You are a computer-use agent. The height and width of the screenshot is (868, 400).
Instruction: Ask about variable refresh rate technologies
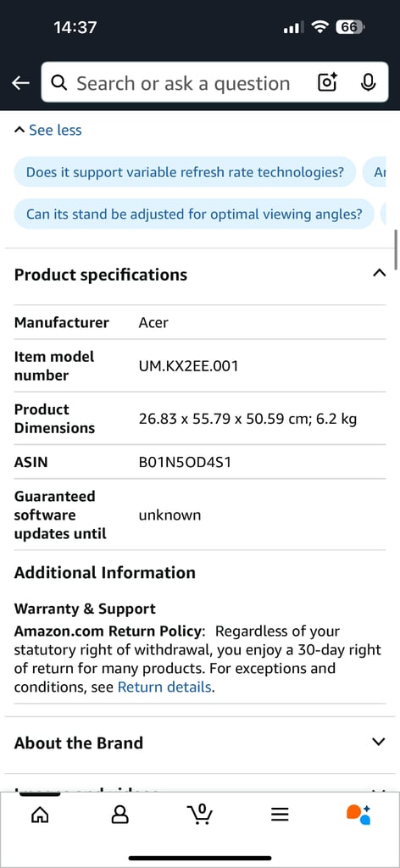tap(185, 172)
